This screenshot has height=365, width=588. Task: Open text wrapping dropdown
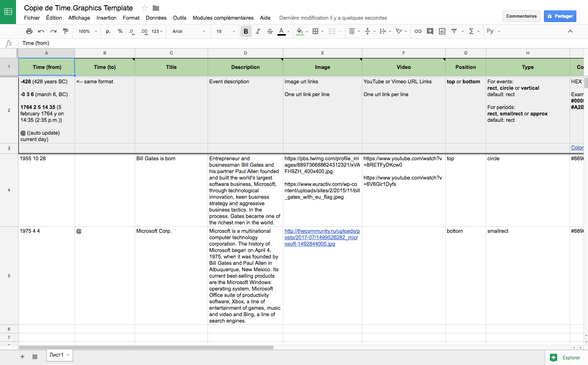[385, 31]
